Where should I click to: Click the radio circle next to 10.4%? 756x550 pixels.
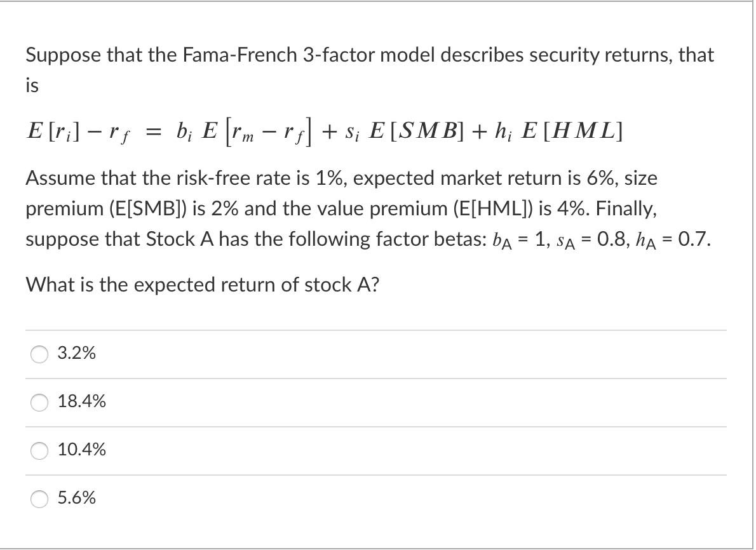(39, 450)
